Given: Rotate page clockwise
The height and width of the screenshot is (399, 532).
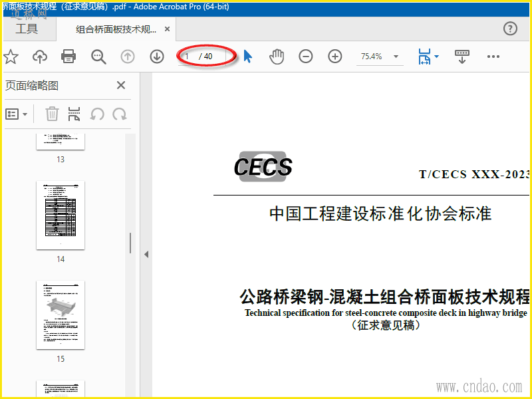Looking at the screenshot, I should pos(120,114).
